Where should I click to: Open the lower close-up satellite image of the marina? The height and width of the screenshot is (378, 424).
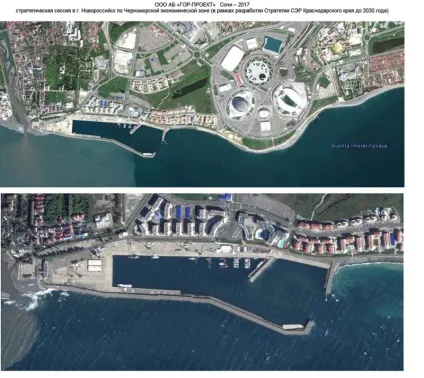pyautogui.click(x=202, y=282)
